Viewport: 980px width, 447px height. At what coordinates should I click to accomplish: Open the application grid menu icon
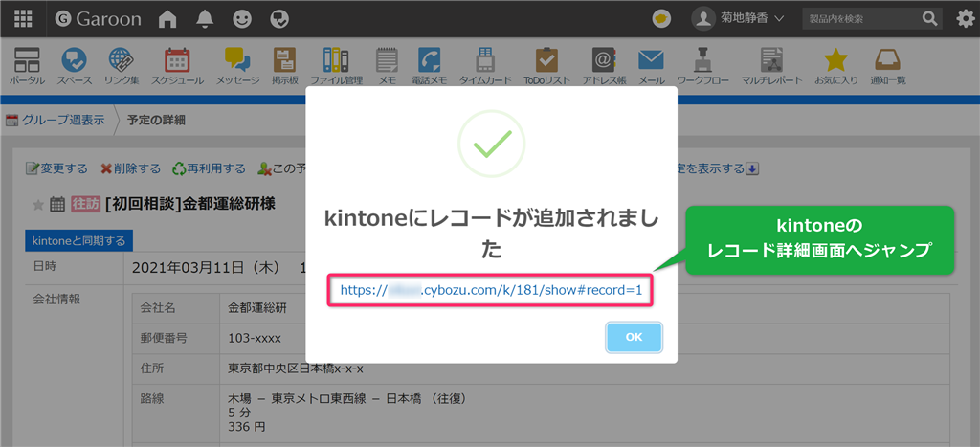[x=23, y=19]
